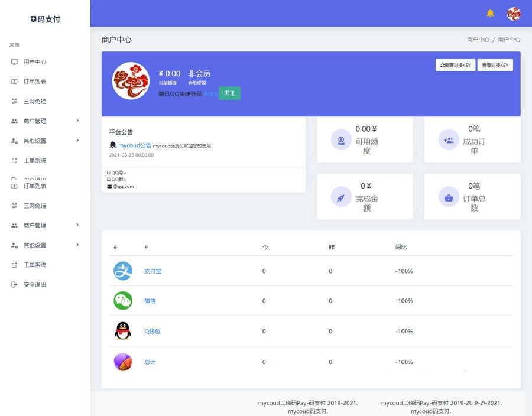Click -100% in the 微信 row
The width and height of the screenshot is (532, 416).
coord(404,301)
